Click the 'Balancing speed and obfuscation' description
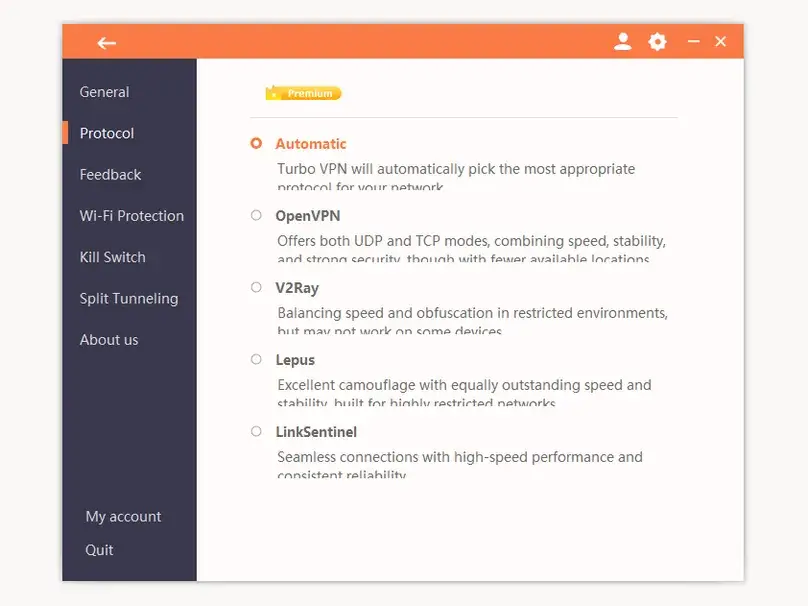The height and width of the screenshot is (606, 808). pos(473,321)
